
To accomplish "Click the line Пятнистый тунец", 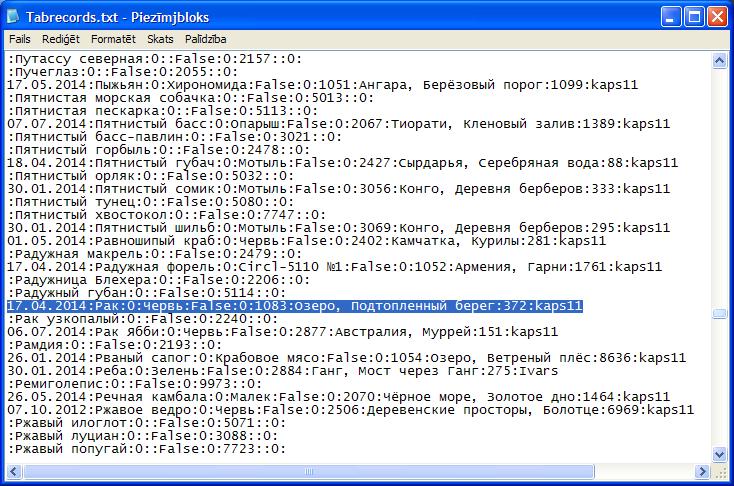I will pyautogui.click(x=151, y=202).
